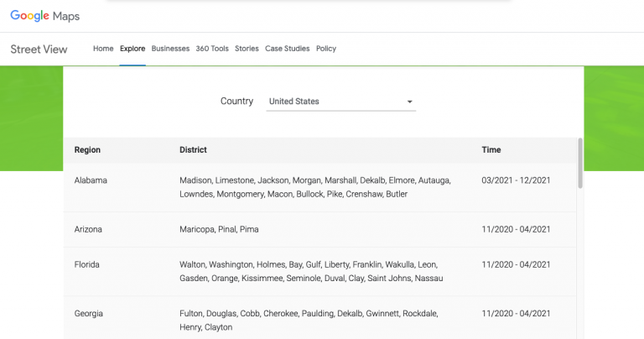Switch to the 360 Tools tab
This screenshot has height=339, width=644.
(x=212, y=49)
